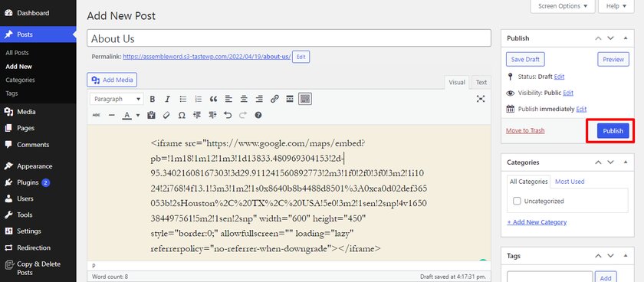
Task: Open distraction-free fullscreen mode
Action: 481,99
